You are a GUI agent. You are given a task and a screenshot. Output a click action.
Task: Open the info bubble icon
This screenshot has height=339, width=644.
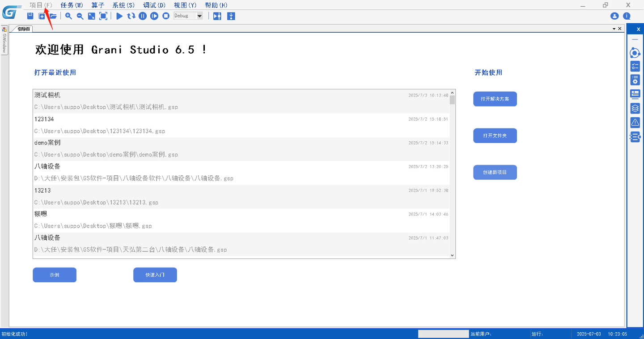pos(627,16)
